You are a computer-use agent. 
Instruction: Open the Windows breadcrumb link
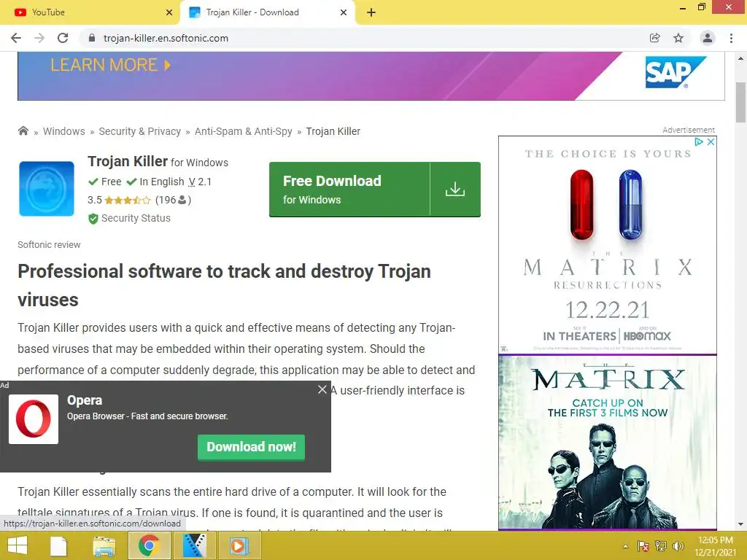[64, 131]
